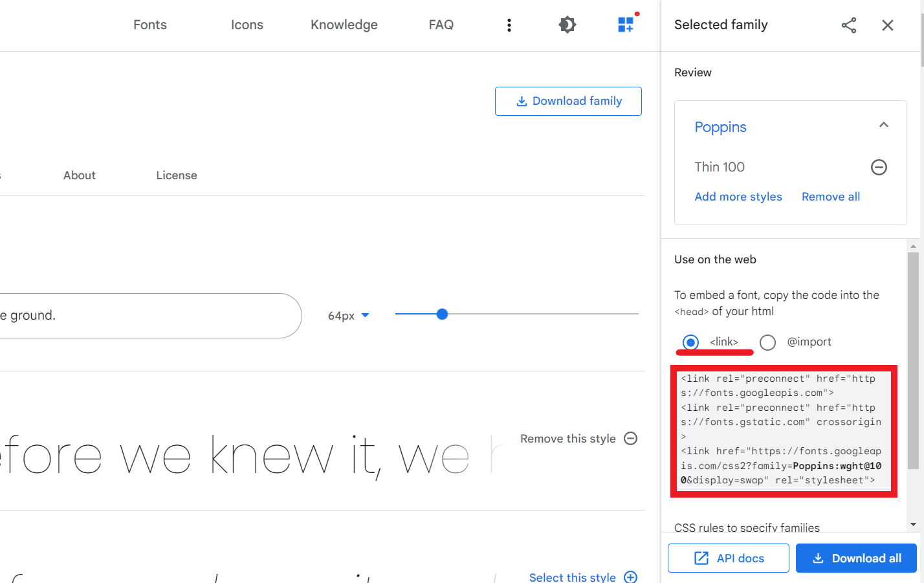This screenshot has height=583, width=924.
Task: Click Remove all link
Action: 831,197
